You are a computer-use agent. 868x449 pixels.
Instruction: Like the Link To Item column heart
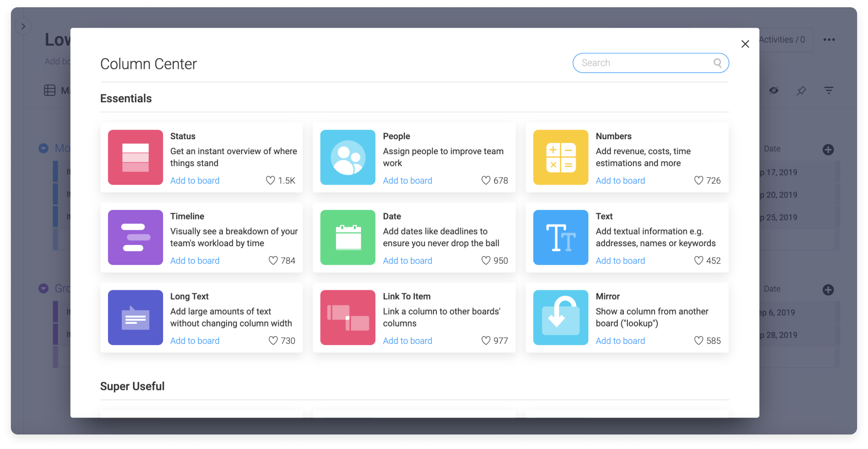486,341
